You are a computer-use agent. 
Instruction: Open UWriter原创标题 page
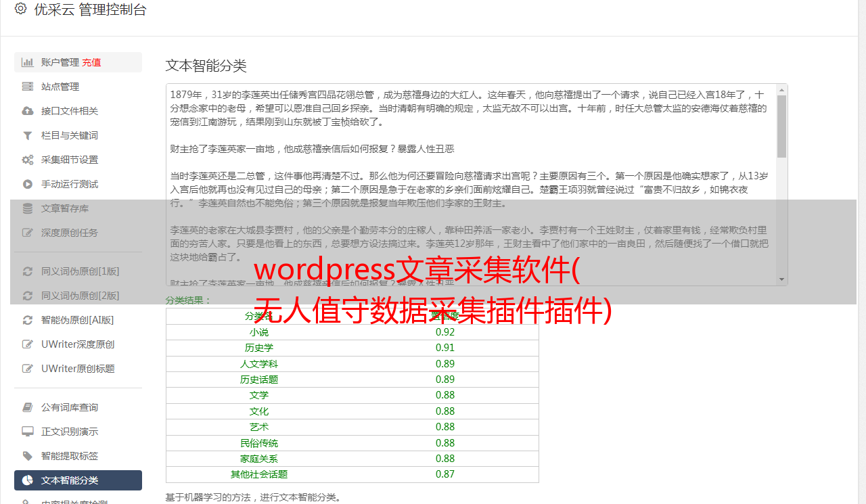point(78,369)
